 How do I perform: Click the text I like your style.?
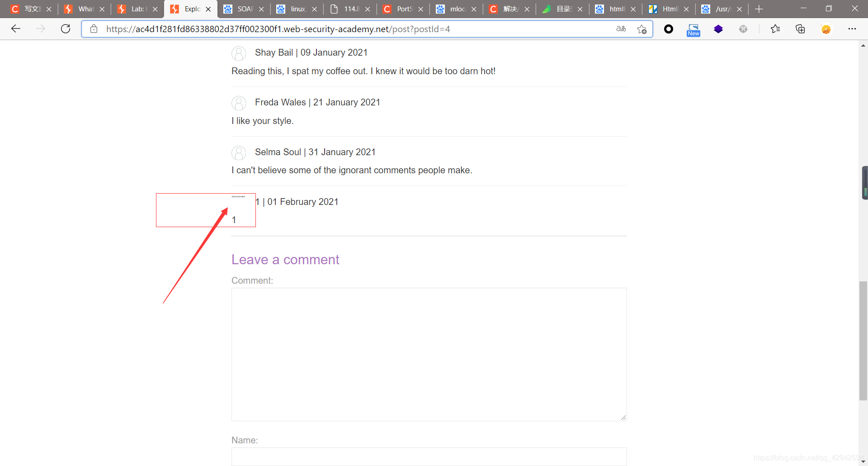263,121
